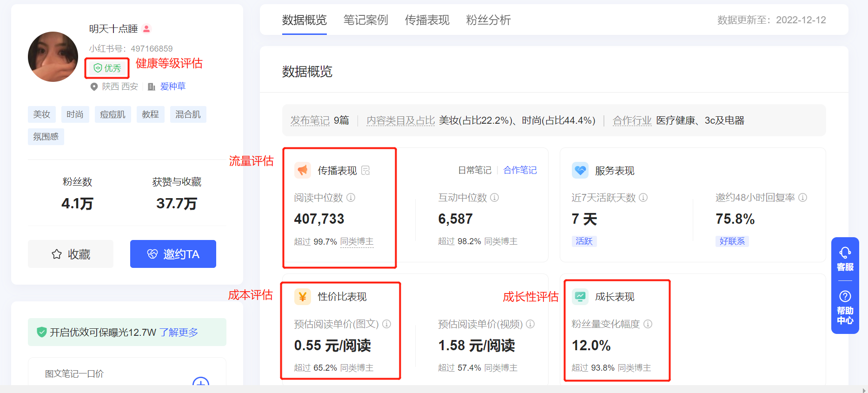Click info icon beside 预估阅读单价(视频)
The image size is (868, 393).
point(530,324)
